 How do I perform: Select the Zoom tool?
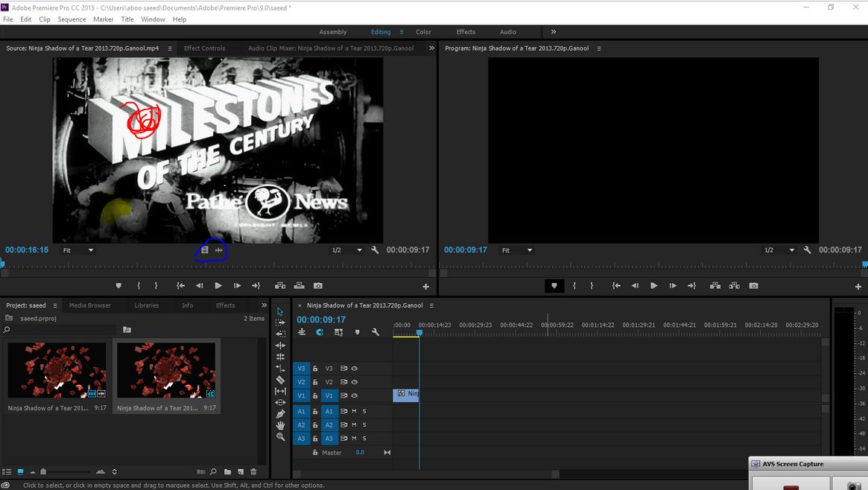tap(280, 437)
